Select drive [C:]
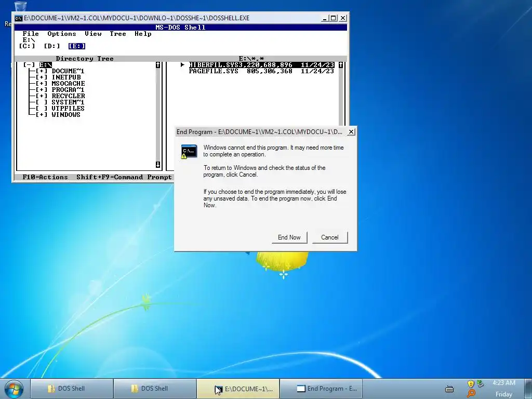This screenshot has height=399, width=532. pos(27,46)
